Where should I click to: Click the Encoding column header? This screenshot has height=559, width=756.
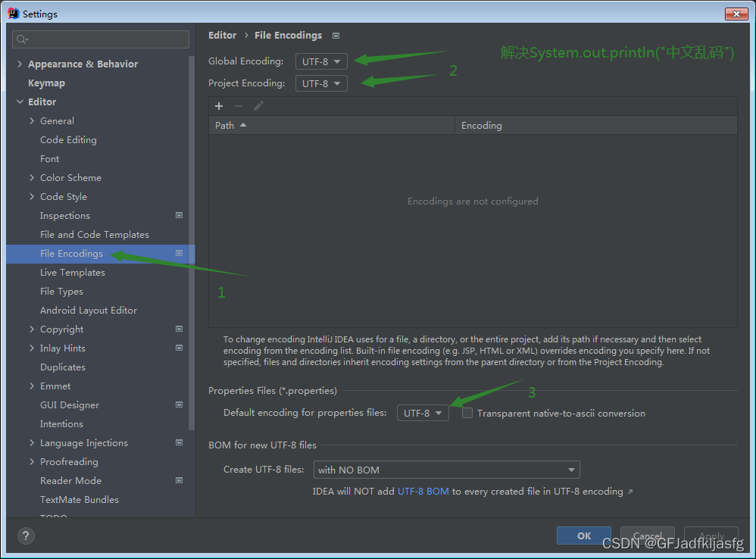point(596,125)
